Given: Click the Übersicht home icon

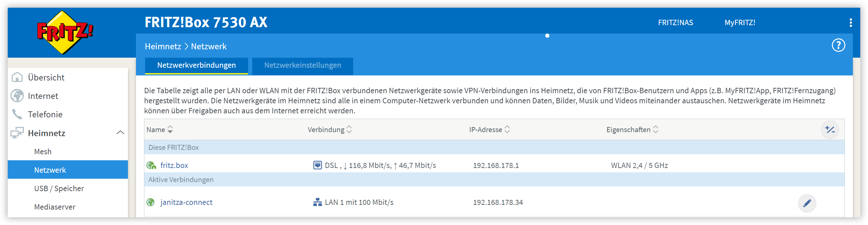Looking at the screenshot, I should click(x=17, y=77).
